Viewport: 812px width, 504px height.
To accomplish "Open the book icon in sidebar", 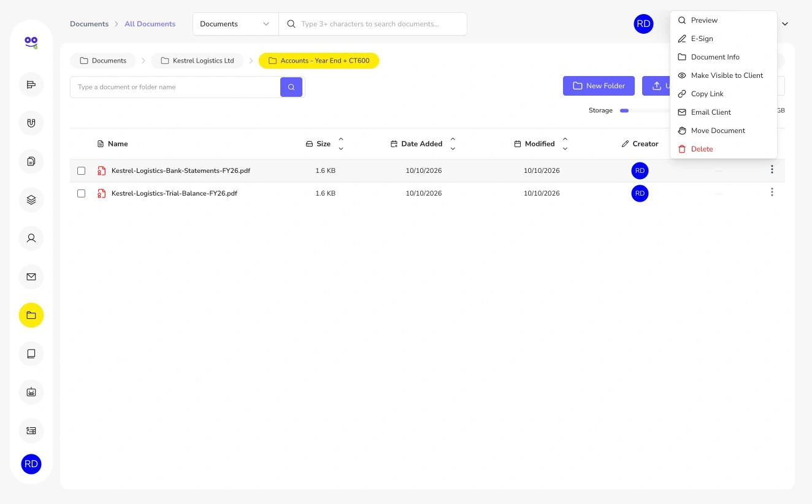I will pyautogui.click(x=31, y=353).
